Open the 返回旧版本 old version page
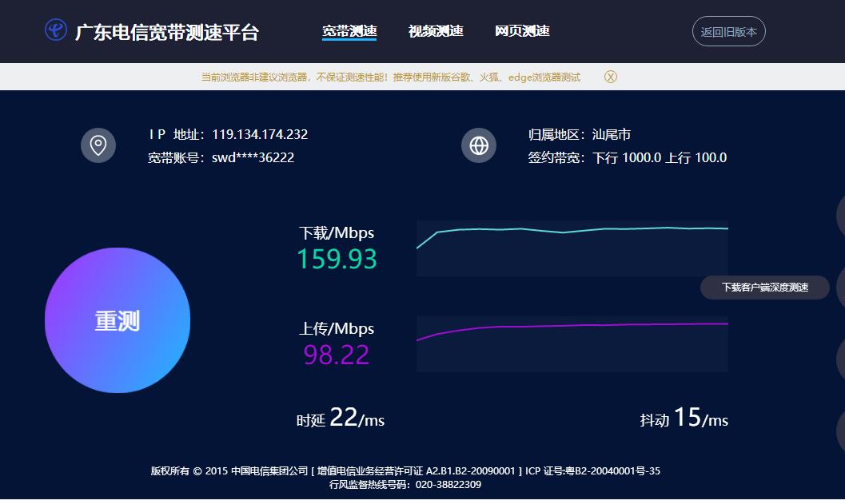 click(728, 31)
